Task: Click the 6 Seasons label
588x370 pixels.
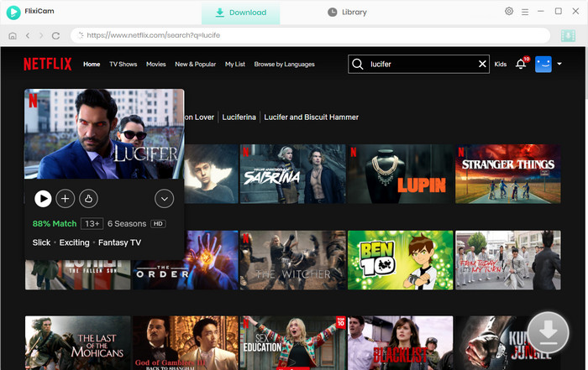Action: coord(127,224)
